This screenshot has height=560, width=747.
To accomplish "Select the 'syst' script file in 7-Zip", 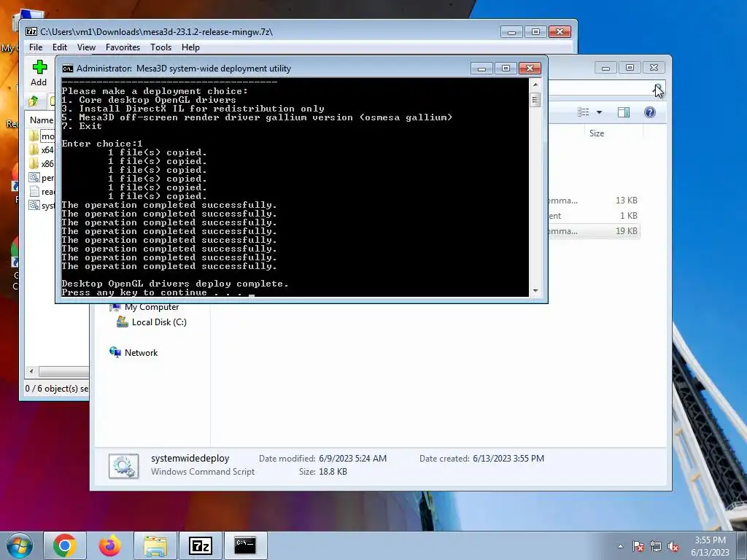I will [x=42, y=205].
